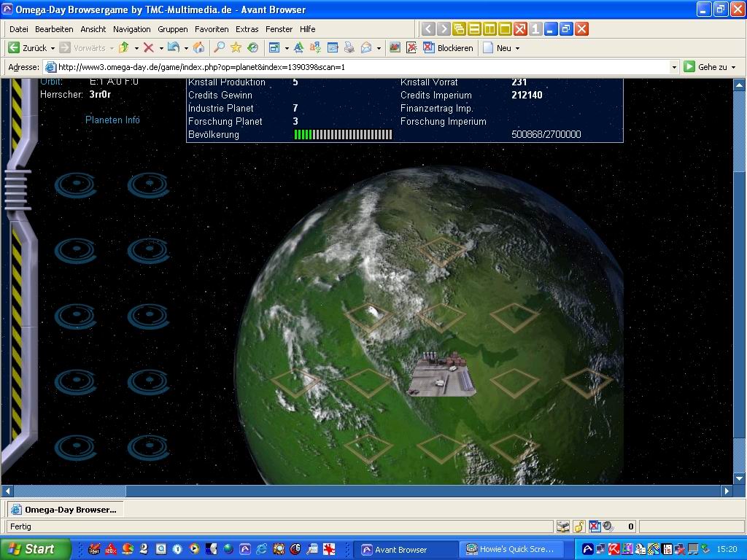The height and width of the screenshot is (560, 747).
Task: Click the gold lock icon in status bar
Action: point(578,526)
